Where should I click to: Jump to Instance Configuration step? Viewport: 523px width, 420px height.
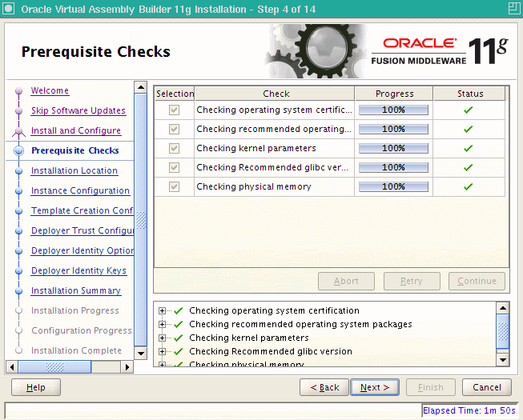pyautogui.click(x=80, y=190)
